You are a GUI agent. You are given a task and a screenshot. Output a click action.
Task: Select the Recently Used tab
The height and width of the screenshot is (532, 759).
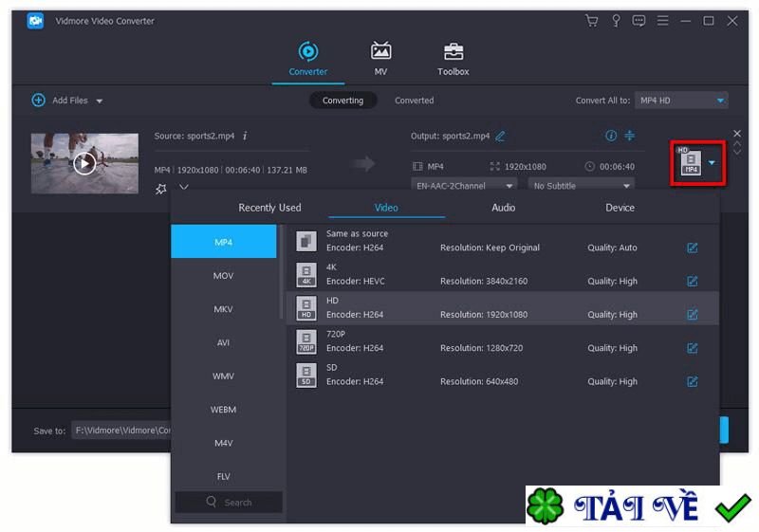pyautogui.click(x=269, y=208)
